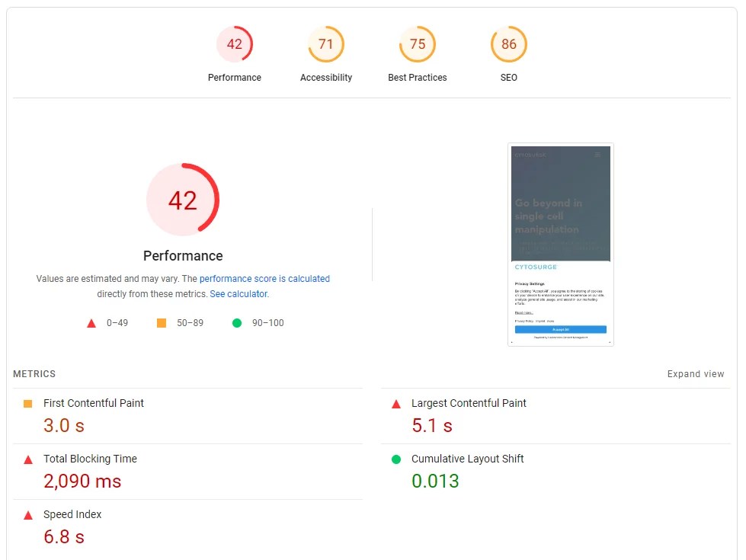Open the 'performance score is calculated' link
Viewport: 746px width, 560px height.
tap(264, 279)
